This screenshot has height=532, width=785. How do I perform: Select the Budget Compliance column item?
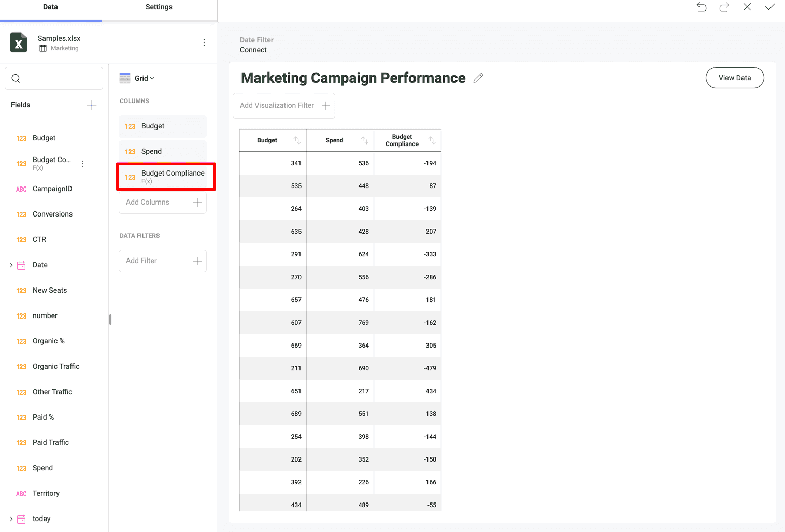point(166,177)
